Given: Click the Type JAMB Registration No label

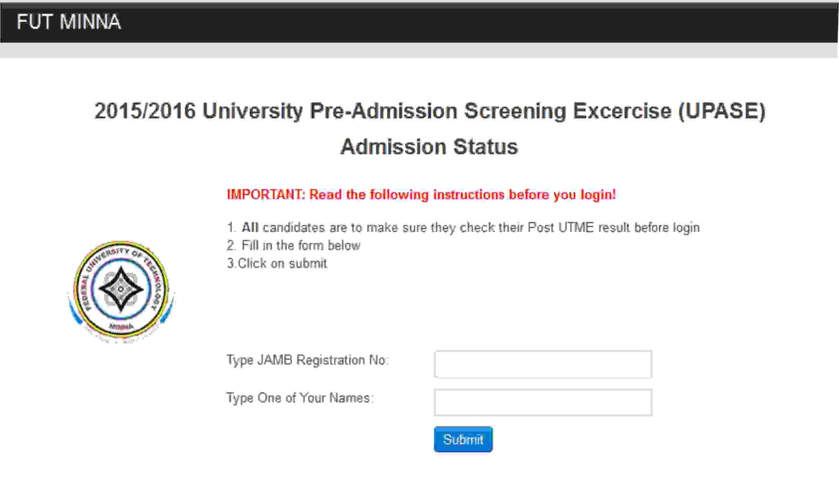Looking at the screenshot, I should (x=307, y=360).
